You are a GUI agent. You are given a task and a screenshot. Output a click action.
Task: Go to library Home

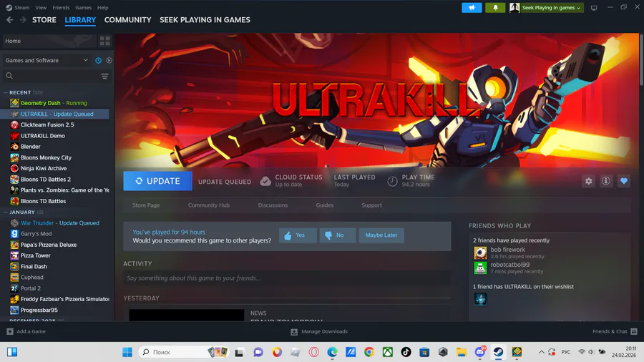[49, 41]
